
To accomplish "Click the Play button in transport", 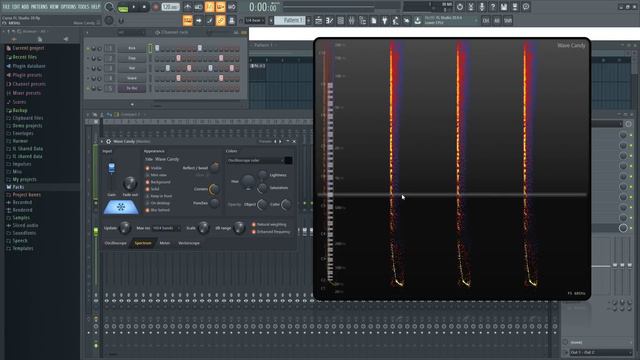I will coord(133,7).
